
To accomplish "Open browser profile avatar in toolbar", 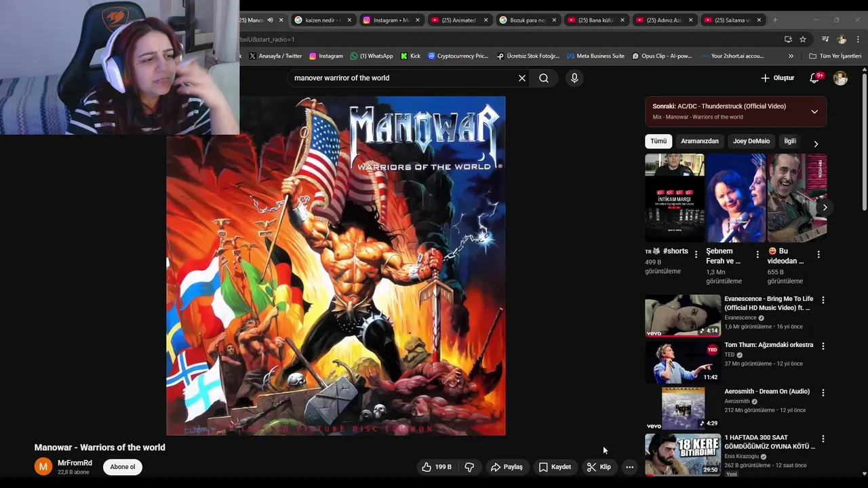I will 842,39.
